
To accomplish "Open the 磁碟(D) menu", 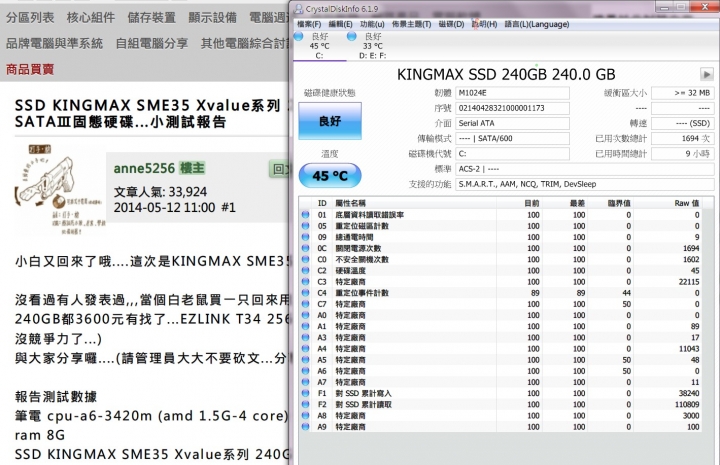I will pyautogui.click(x=451, y=24).
